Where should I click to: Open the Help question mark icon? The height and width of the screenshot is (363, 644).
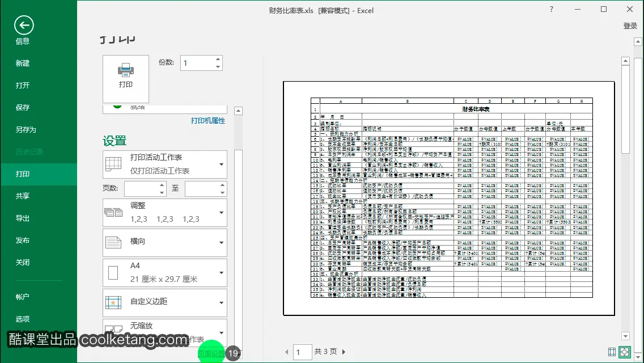(x=551, y=9)
